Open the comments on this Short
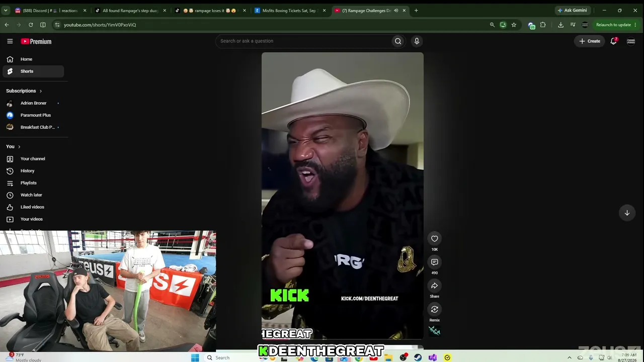This screenshot has width=644, height=362. pyautogui.click(x=435, y=262)
